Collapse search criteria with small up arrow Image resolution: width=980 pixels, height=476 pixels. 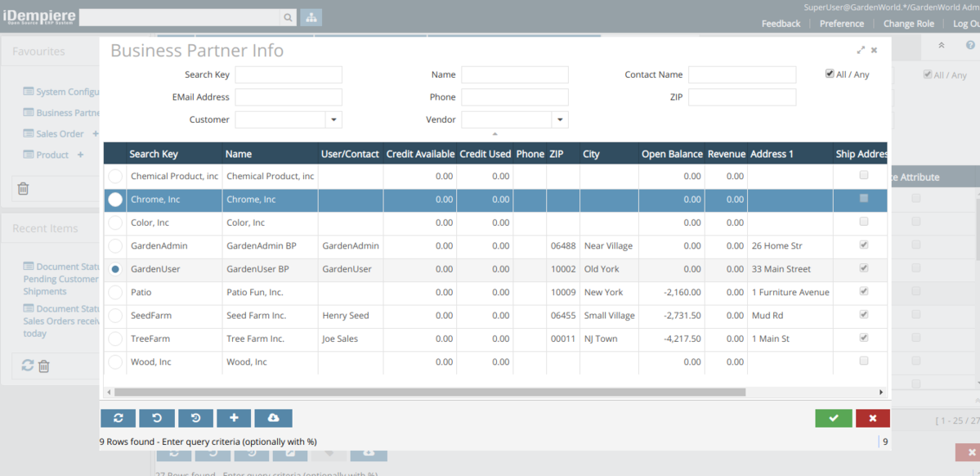494,134
